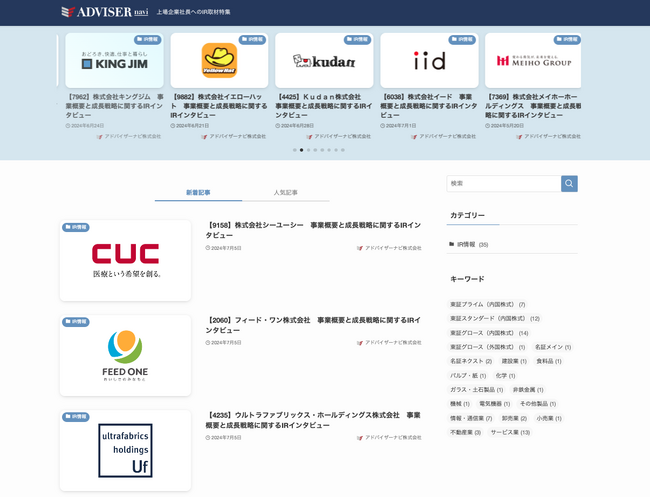Image resolution: width=650 pixels, height=497 pixels.
Task: Click author icon on FEED ONE article row
Action: point(360,343)
